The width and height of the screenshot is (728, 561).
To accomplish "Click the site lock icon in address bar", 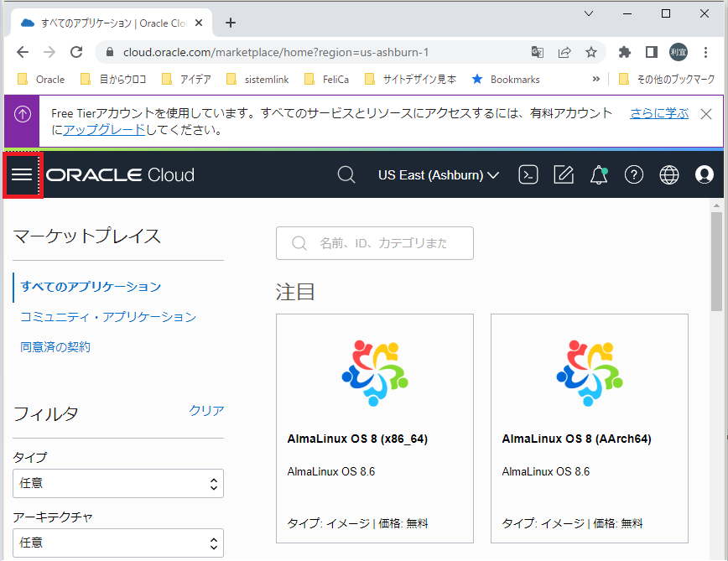I will (110, 52).
